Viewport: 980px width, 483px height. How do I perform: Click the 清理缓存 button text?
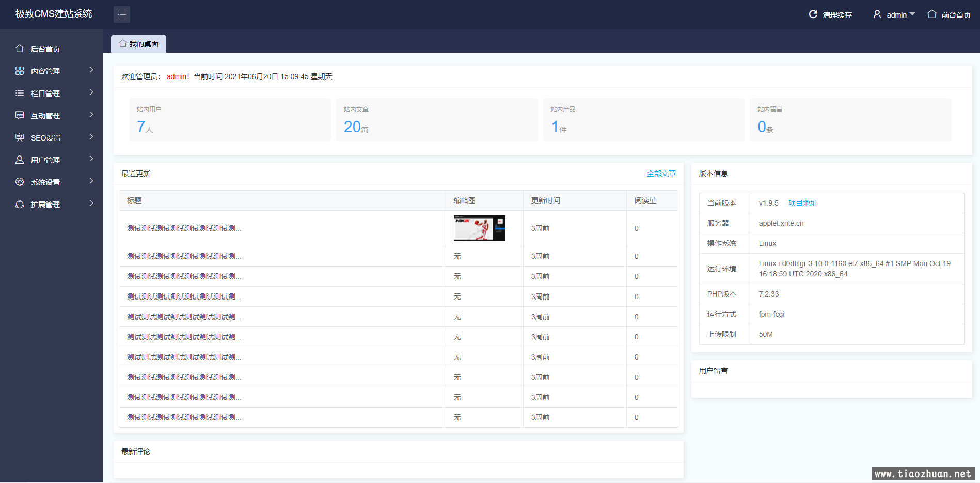coord(837,15)
